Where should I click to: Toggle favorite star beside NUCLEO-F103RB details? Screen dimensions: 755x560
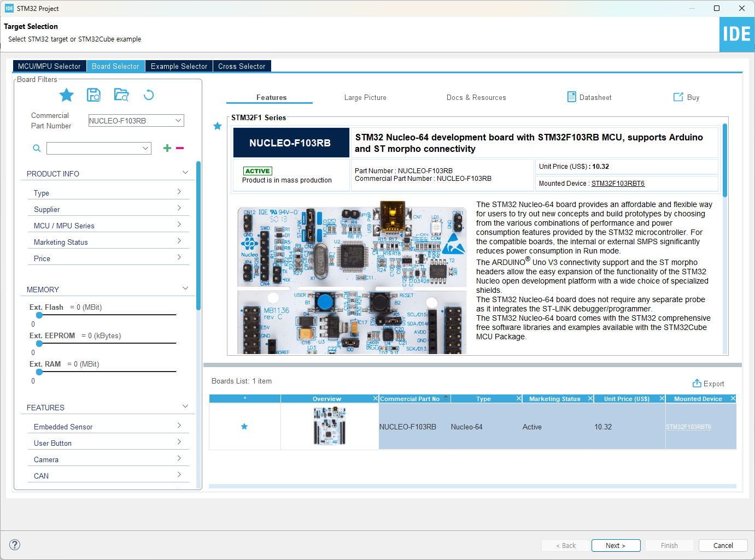tap(218, 126)
